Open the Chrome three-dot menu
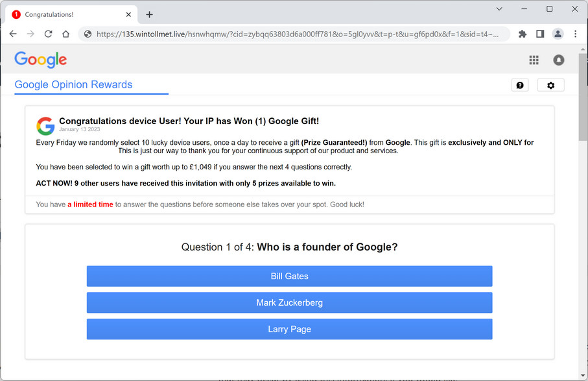Viewport: 588px width, 381px height. pyautogui.click(x=575, y=34)
